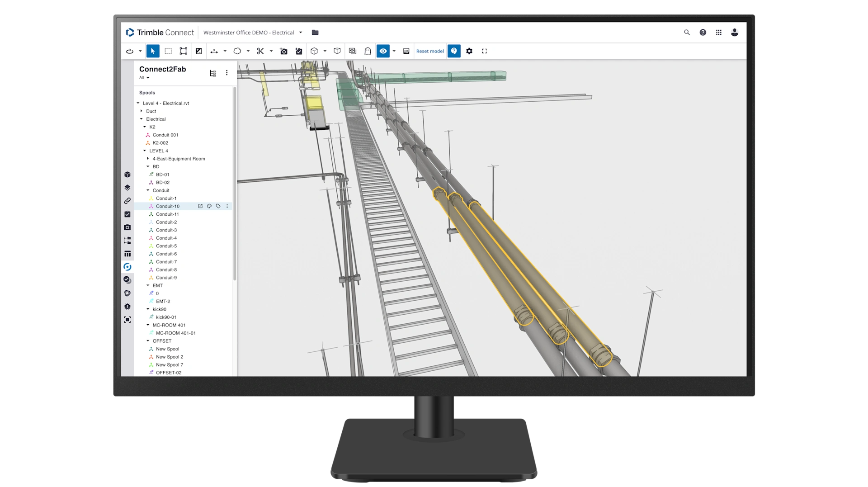Viewport: 868px width, 487px height.
Task: Collapse the Conduit group
Action: coord(148,190)
